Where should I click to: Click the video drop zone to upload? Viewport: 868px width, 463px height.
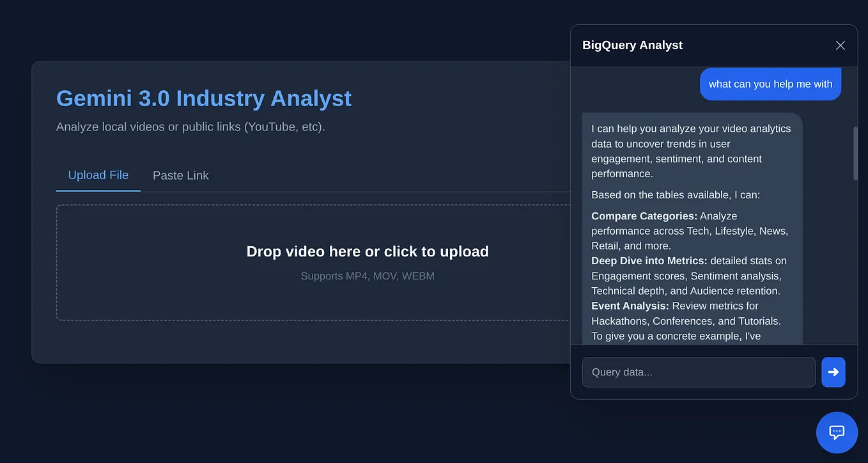pyautogui.click(x=313, y=263)
